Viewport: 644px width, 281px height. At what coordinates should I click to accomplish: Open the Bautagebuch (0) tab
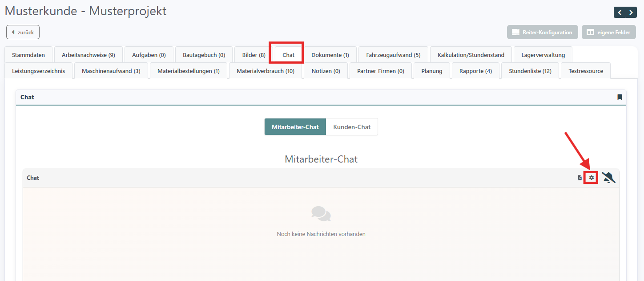[x=204, y=55]
